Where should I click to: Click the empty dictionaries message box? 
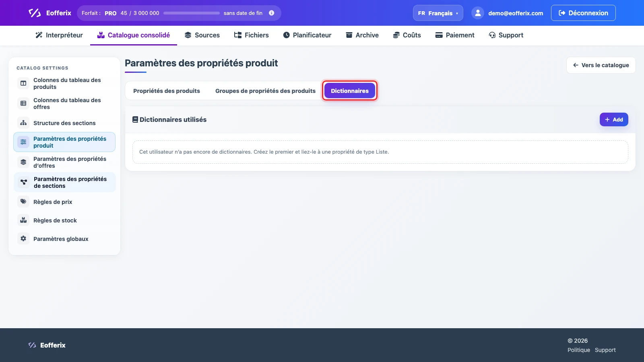coord(380,152)
